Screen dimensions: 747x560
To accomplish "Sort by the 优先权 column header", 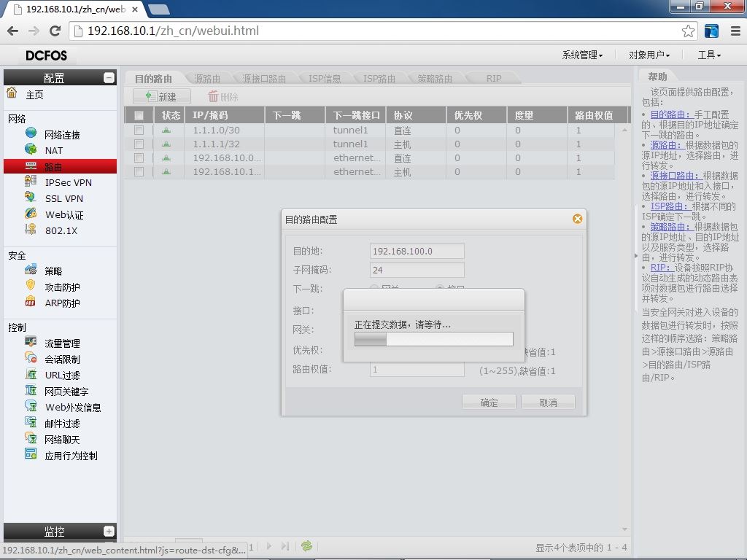I will pyautogui.click(x=476, y=115).
